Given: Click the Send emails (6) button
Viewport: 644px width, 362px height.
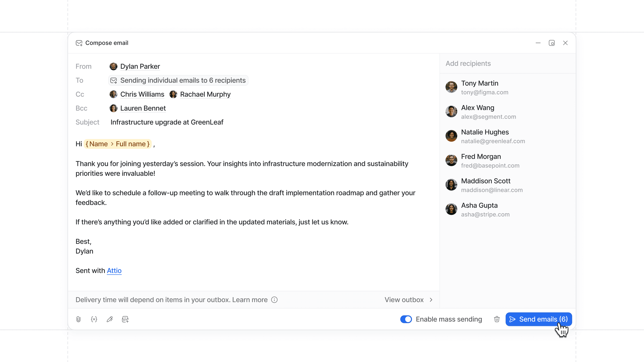Looking at the screenshot, I should [x=539, y=319].
